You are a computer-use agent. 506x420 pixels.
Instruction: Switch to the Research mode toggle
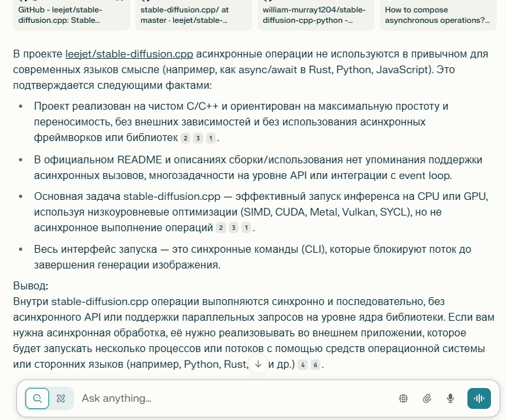61,398
